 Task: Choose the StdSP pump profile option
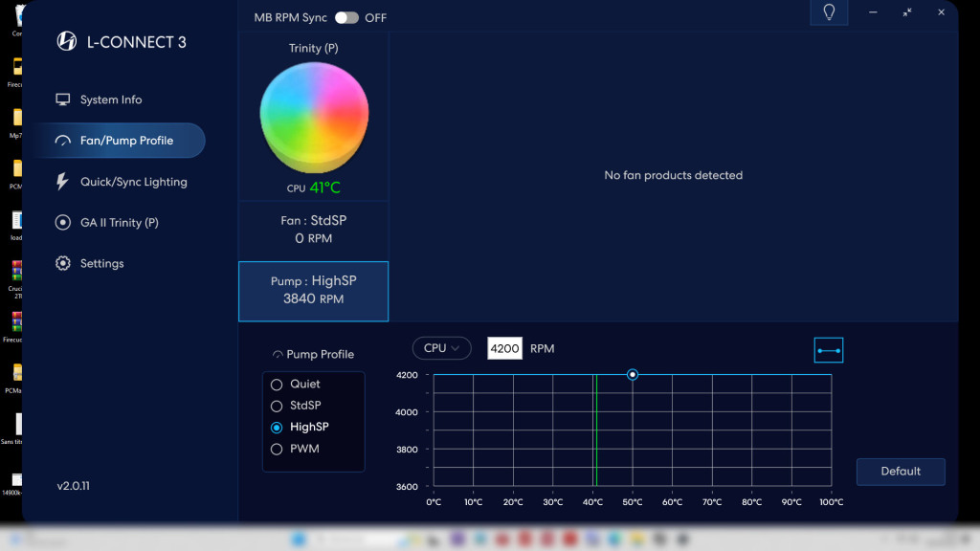click(278, 406)
